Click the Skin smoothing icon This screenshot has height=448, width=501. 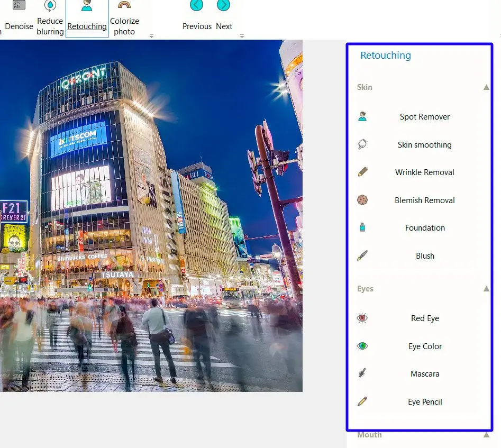pos(362,144)
